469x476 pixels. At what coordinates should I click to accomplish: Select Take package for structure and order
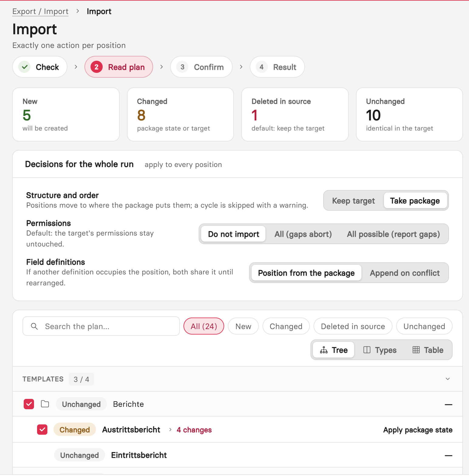(415, 201)
